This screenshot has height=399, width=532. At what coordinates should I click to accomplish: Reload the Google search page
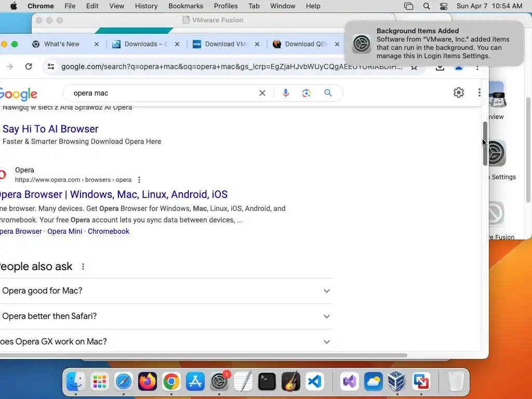click(x=29, y=66)
